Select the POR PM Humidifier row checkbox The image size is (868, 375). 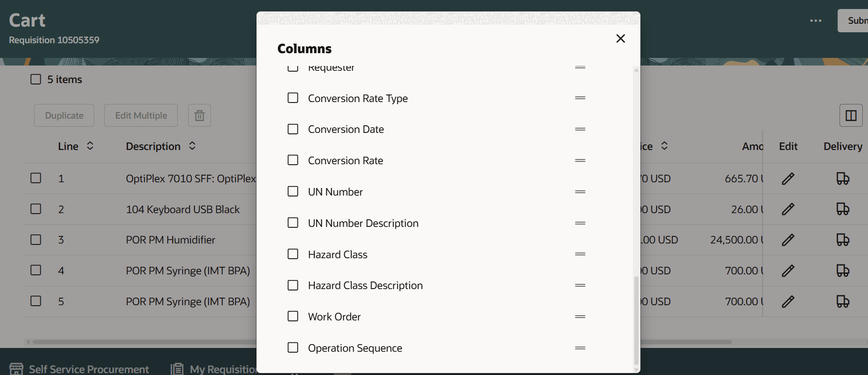(x=36, y=240)
